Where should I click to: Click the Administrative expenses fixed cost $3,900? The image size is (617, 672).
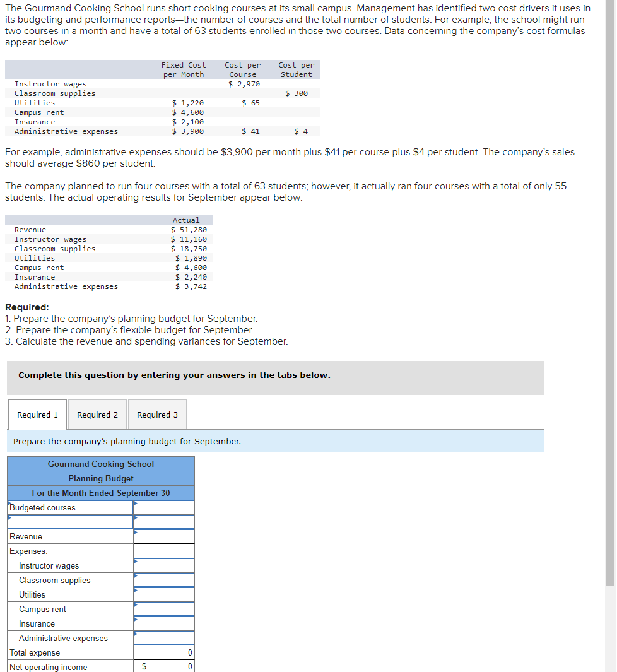click(x=188, y=131)
